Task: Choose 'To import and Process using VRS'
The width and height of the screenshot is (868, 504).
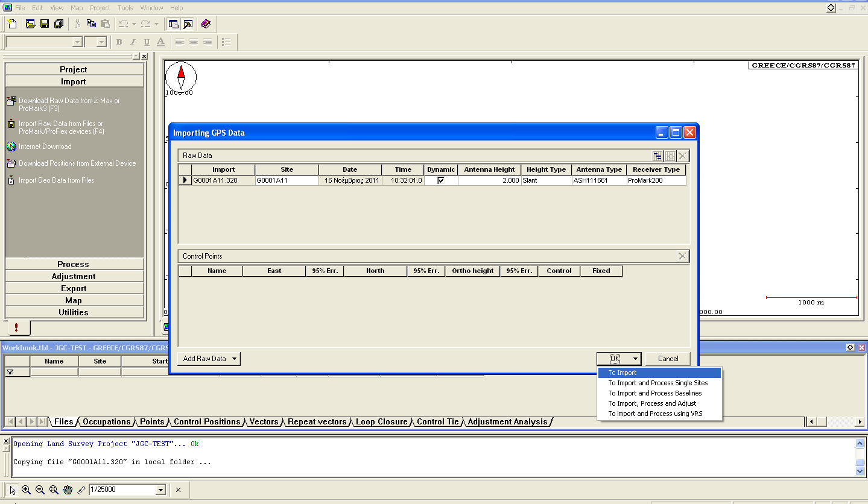Action: click(659, 414)
